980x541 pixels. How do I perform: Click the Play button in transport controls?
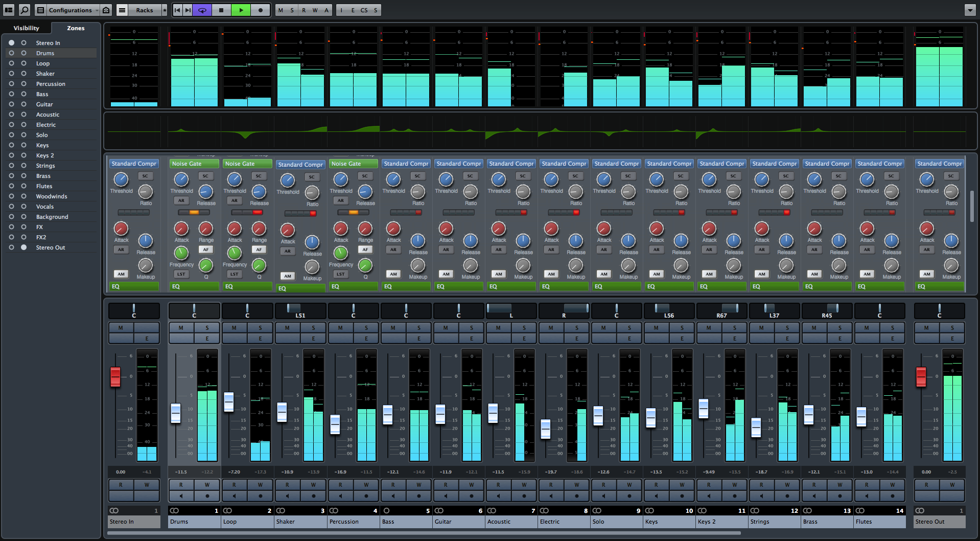pyautogui.click(x=241, y=10)
